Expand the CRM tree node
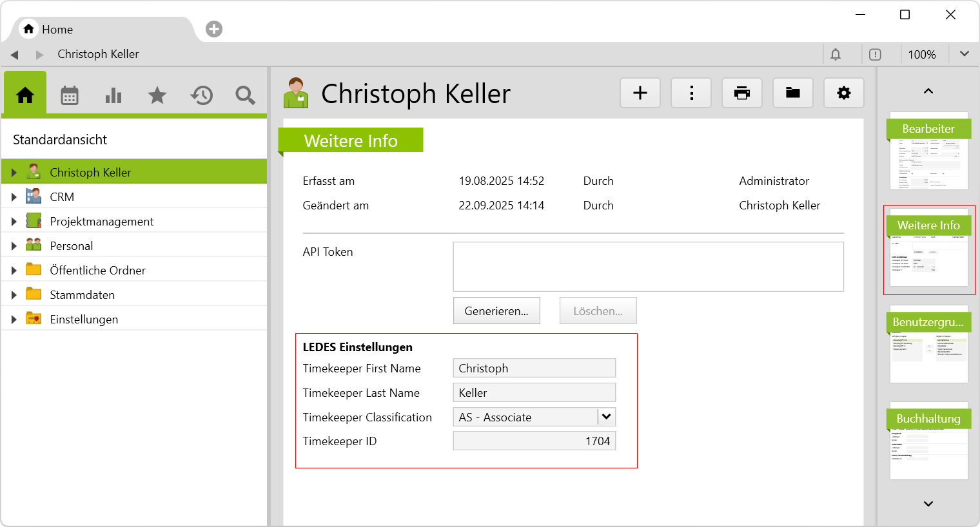 coord(14,197)
